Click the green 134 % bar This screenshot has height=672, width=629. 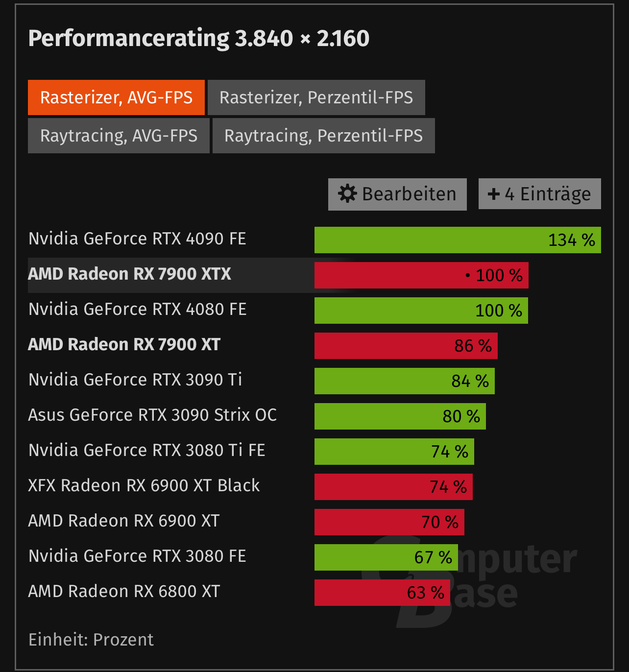(458, 240)
